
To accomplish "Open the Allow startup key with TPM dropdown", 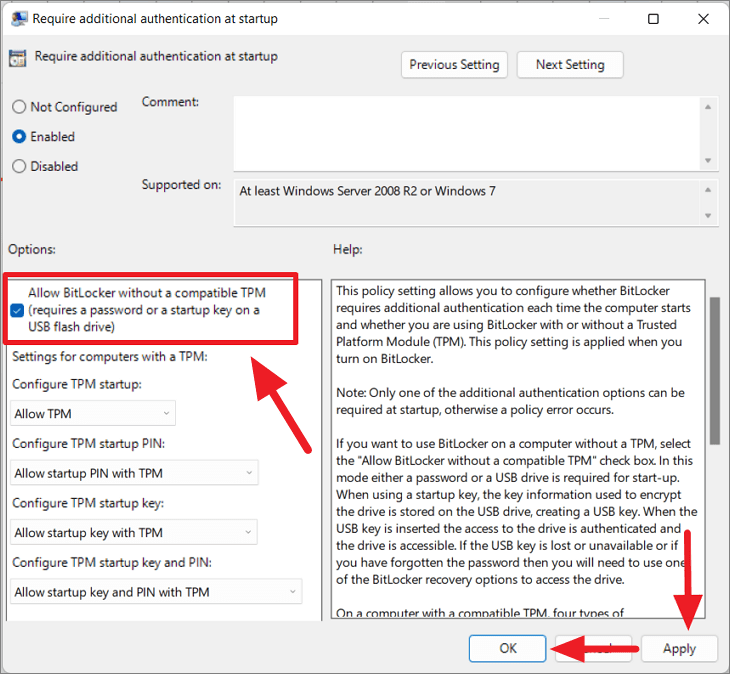I will click(x=134, y=532).
